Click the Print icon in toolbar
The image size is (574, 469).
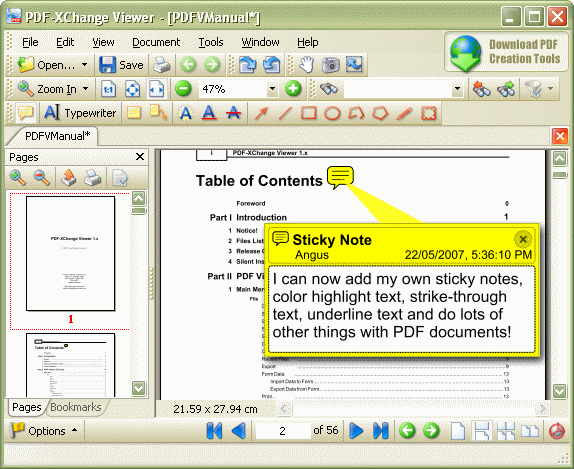coord(161,65)
